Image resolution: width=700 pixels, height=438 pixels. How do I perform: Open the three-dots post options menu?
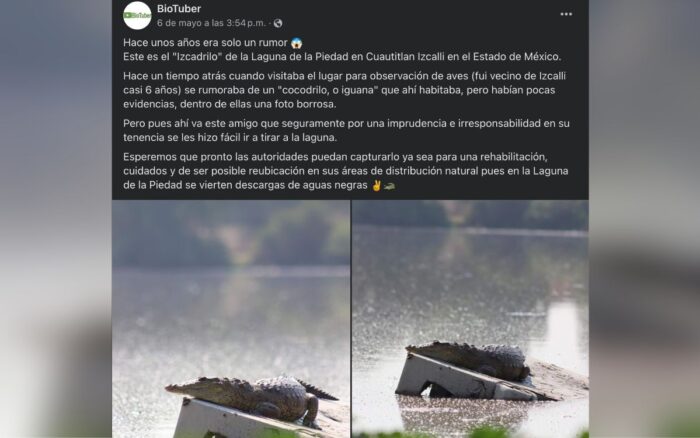coord(566,14)
